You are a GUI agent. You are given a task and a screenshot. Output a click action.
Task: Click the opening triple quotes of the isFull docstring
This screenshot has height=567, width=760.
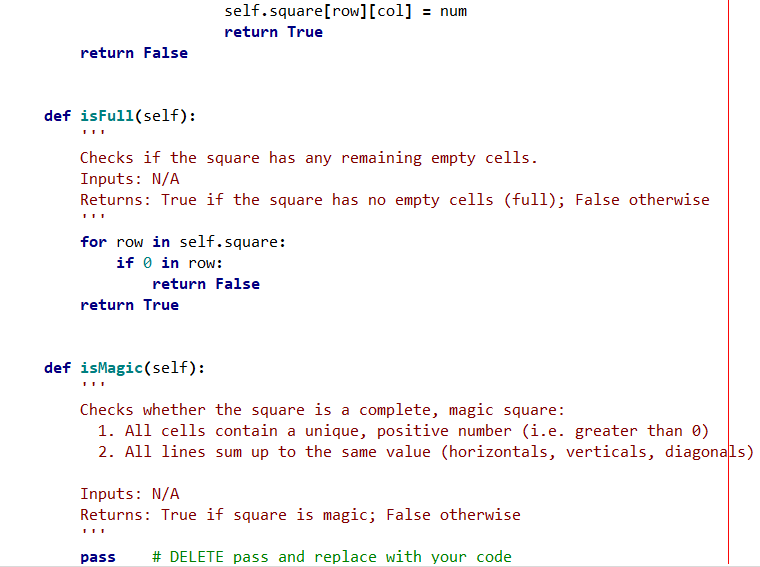[93, 131]
